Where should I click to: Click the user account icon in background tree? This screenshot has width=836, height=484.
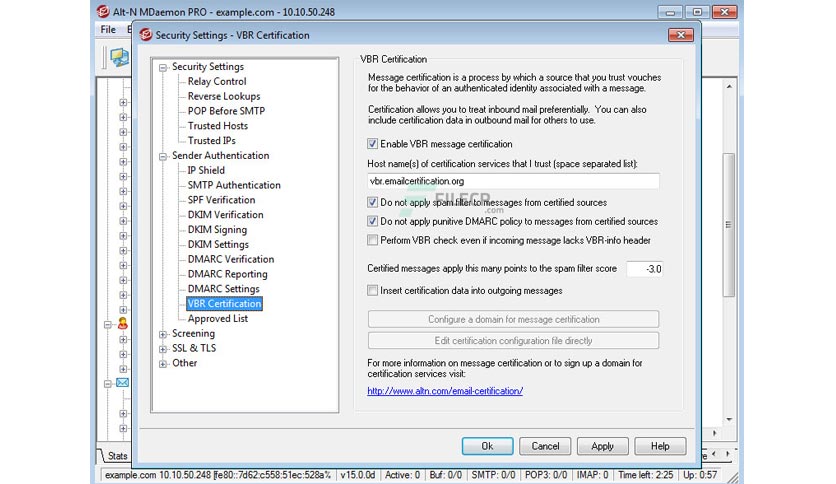click(123, 324)
